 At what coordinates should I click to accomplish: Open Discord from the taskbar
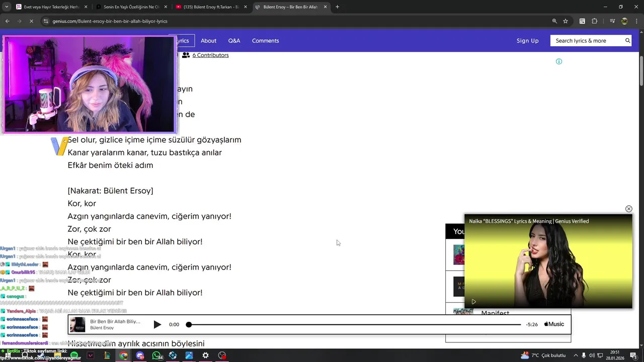pyautogui.click(x=140, y=355)
